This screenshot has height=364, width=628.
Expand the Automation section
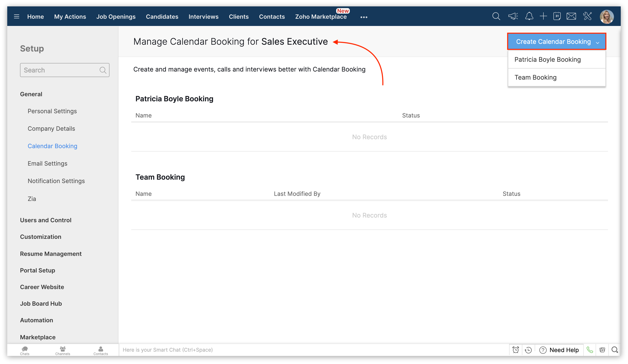36,320
